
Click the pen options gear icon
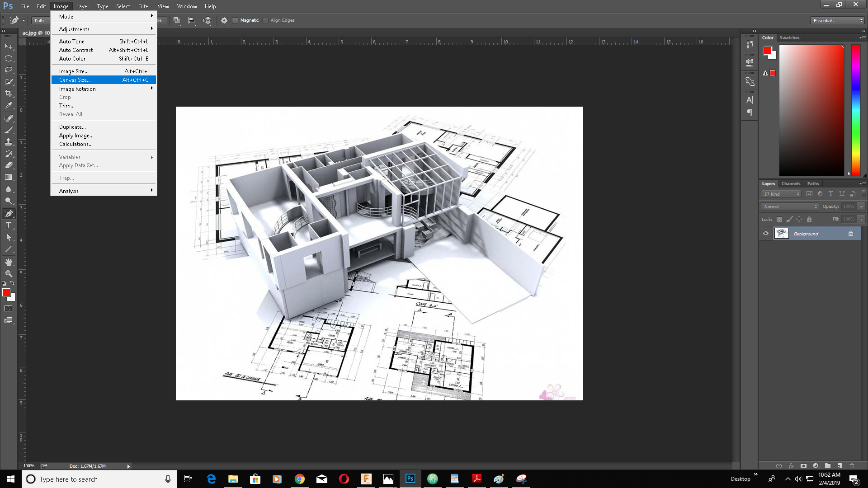pyautogui.click(x=224, y=20)
